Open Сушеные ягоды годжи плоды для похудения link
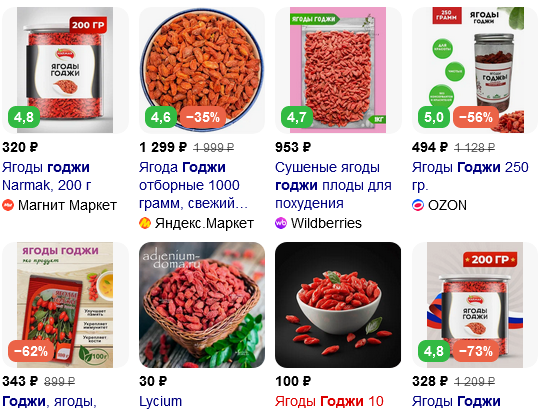 tap(333, 185)
